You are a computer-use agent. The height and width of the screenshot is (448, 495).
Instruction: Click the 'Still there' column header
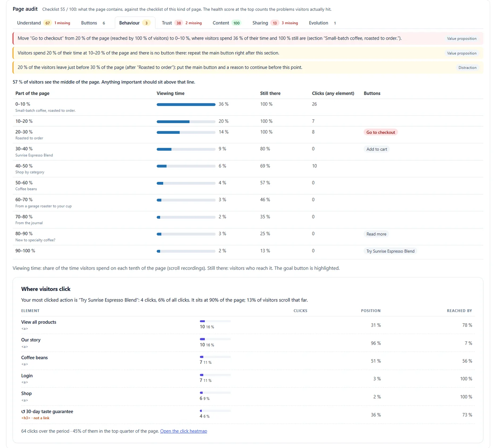tap(270, 93)
